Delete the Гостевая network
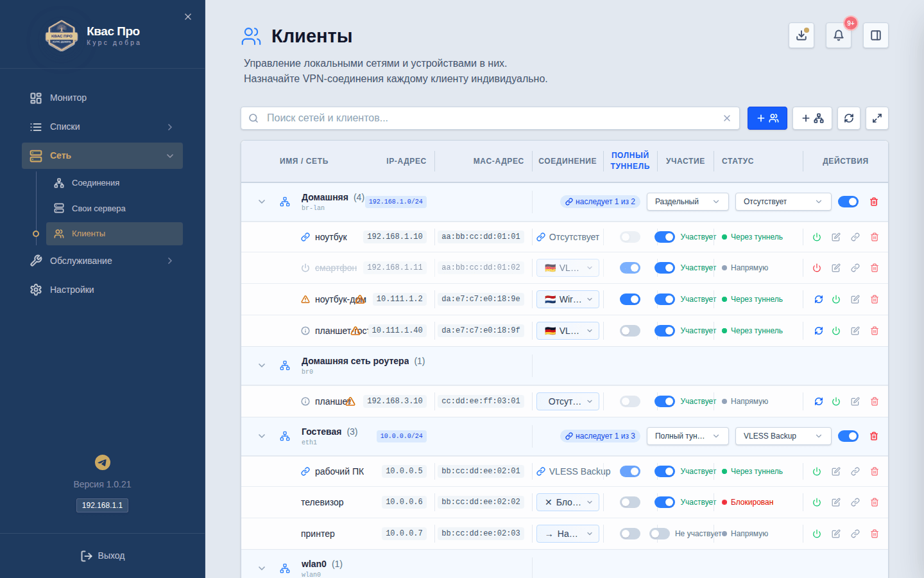 (x=874, y=436)
